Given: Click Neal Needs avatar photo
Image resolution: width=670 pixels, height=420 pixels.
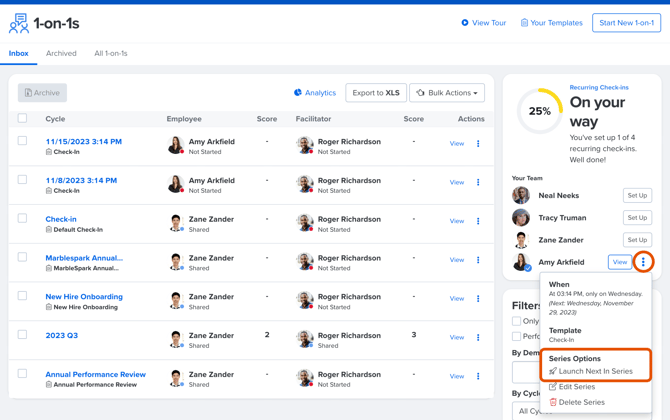Looking at the screenshot, I should tap(521, 196).
